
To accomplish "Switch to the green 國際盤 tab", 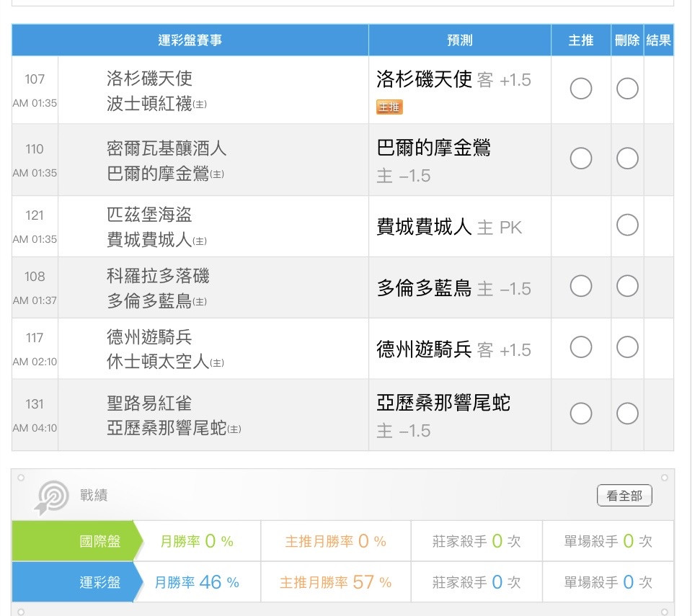I will [74, 541].
